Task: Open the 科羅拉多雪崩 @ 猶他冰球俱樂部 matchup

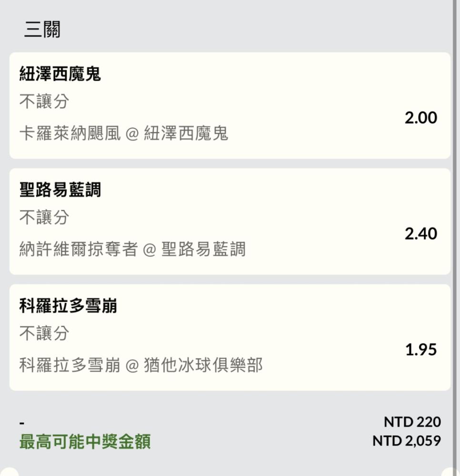Action: click(141, 366)
